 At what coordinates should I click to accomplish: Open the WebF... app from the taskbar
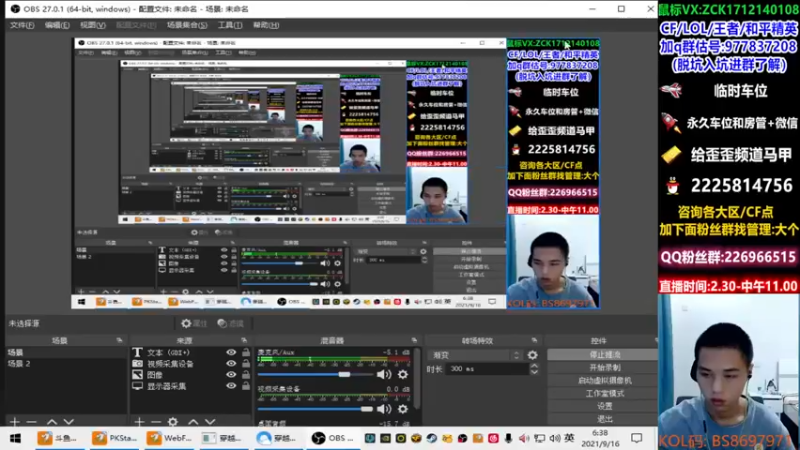coord(168,438)
